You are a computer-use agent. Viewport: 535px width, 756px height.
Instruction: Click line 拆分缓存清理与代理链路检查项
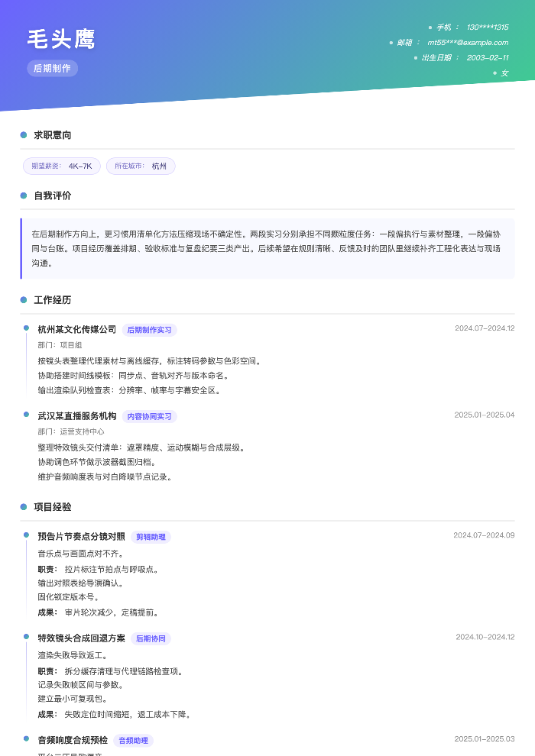coord(125,672)
